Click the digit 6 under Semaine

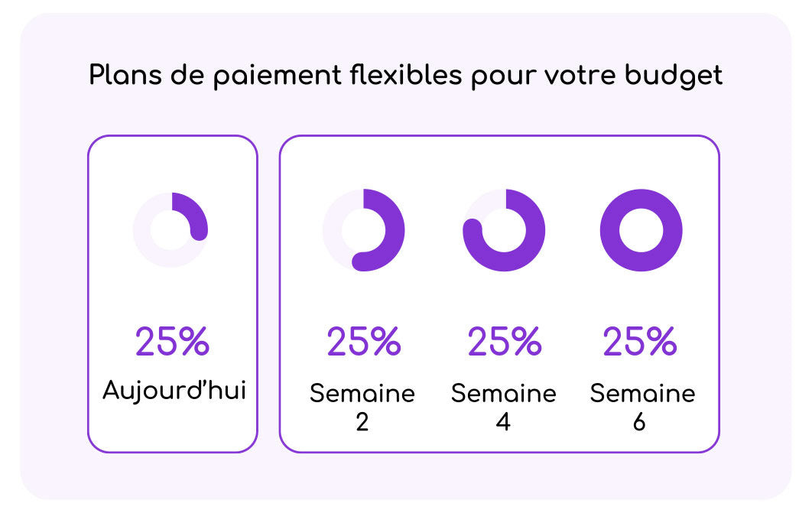click(x=639, y=422)
